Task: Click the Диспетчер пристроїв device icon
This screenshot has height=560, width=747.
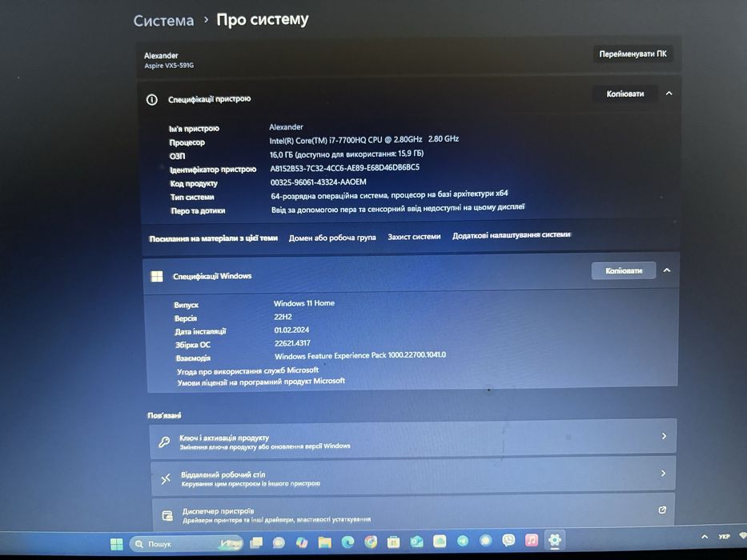Action: [x=167, y=516]
